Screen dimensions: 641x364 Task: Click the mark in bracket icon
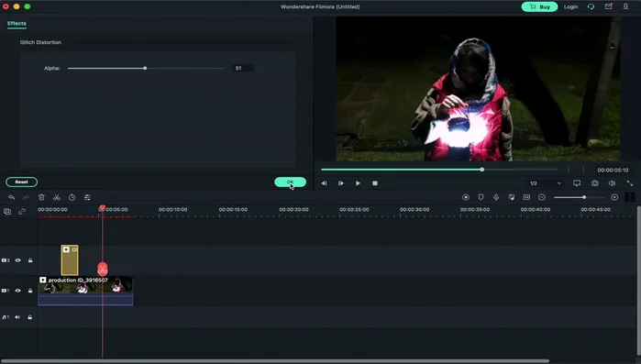[x=569, y=170]
